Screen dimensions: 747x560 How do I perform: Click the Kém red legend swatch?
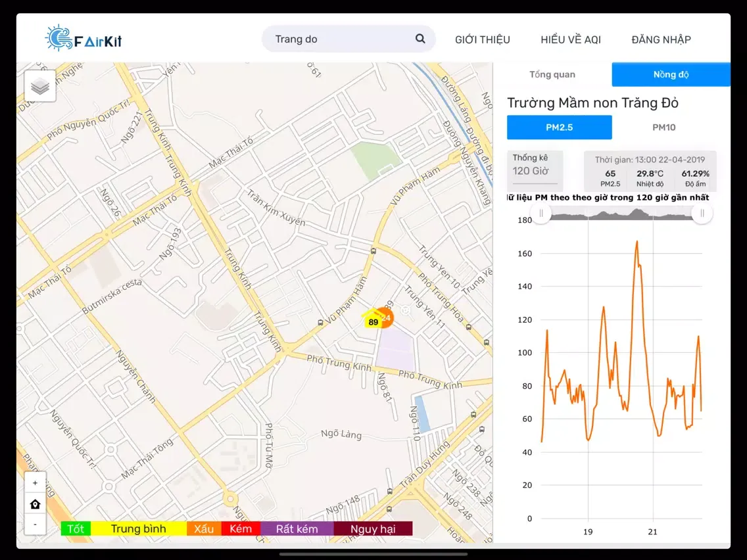click(241, 528)
